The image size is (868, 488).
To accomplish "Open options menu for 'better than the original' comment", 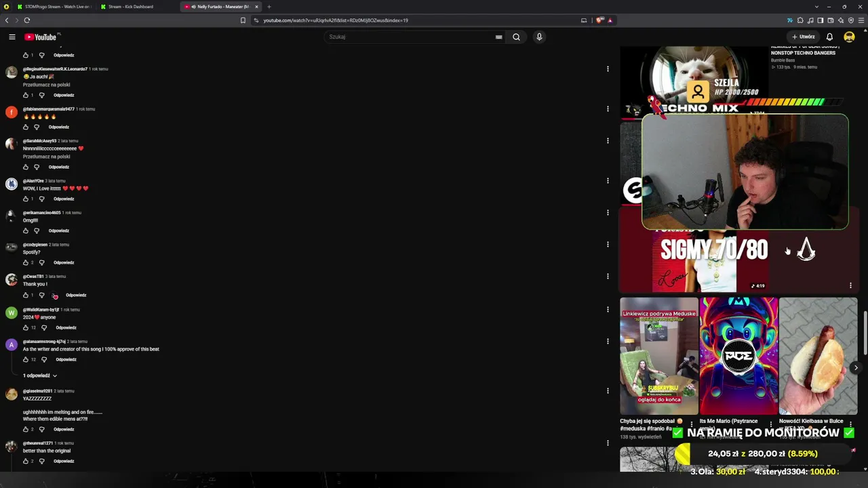I will coord(608,443).
